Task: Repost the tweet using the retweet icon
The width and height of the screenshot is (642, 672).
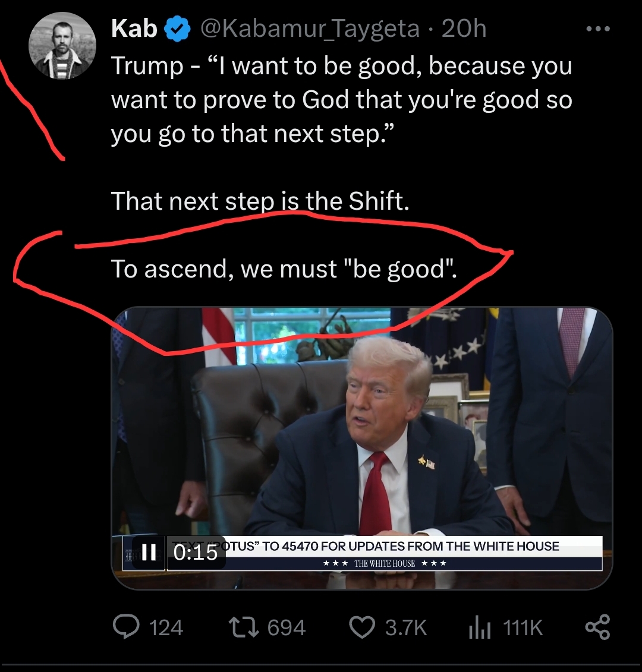Action: pyautogui.click(x=243, y=627)
